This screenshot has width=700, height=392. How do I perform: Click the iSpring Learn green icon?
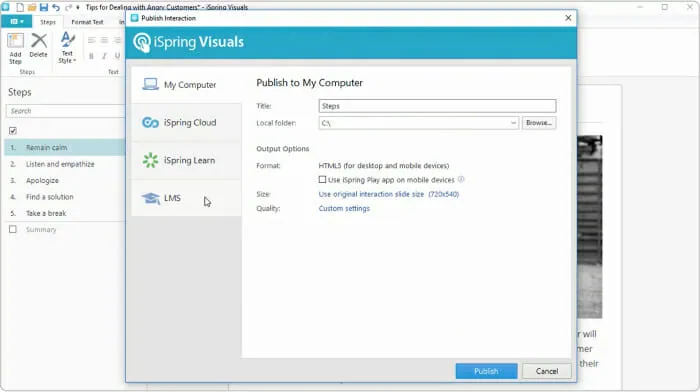click(150, 160)
